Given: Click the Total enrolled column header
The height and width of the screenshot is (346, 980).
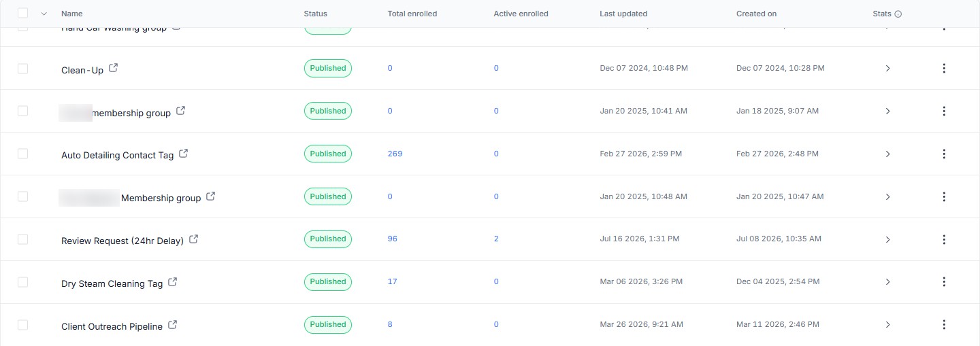Looking at the screenshot, I should (412, 14).
